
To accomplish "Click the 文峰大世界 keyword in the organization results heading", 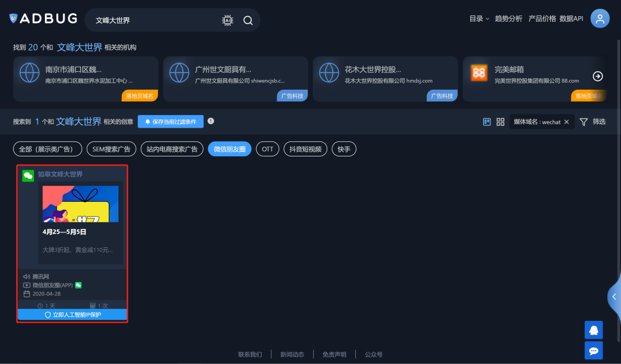I will click(x=79, y=47).
